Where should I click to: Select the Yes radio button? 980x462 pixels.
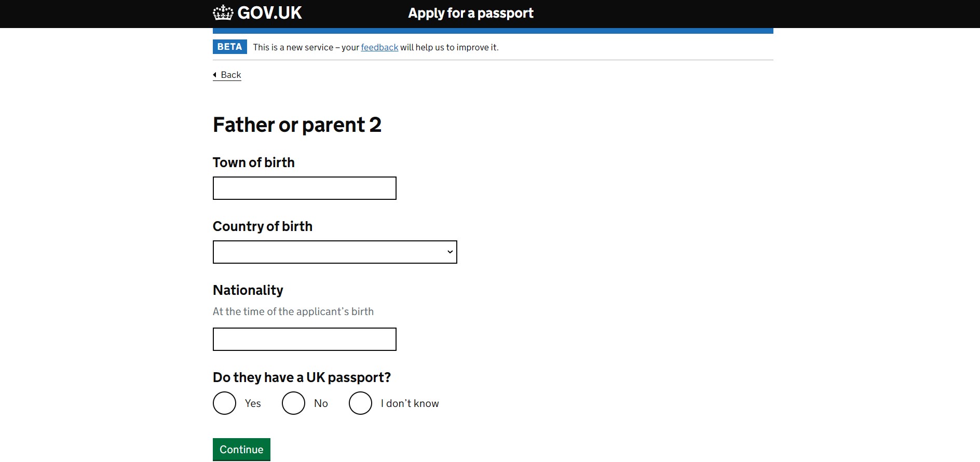pyautogui.click(x=224, y=403)
